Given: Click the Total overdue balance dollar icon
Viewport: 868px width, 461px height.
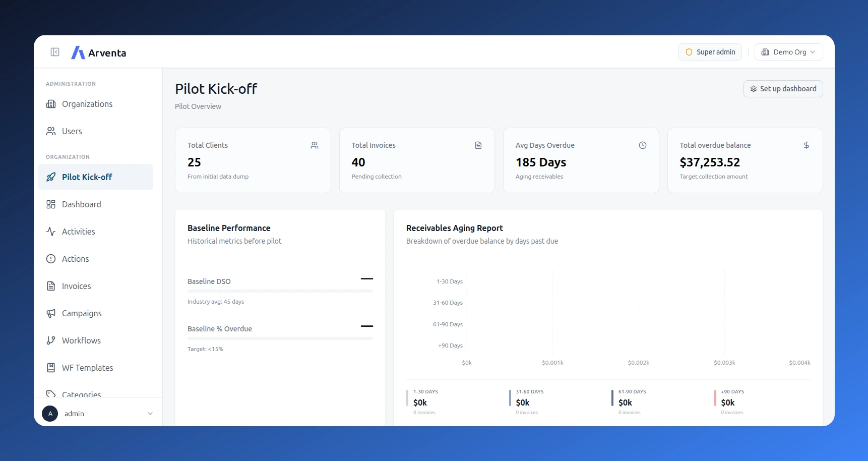Looking at the screenshot, I should 807,145.
